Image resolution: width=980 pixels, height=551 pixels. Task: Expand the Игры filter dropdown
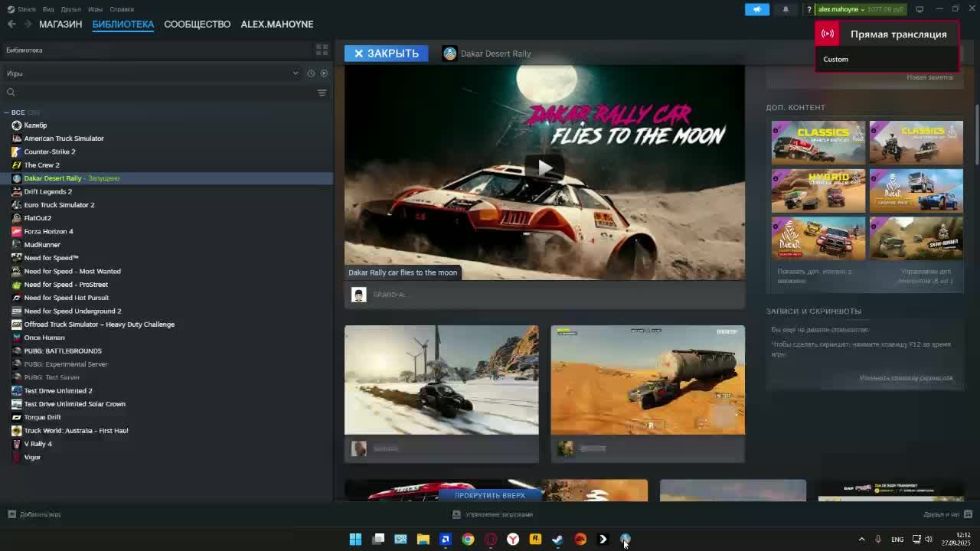point(296,73)
